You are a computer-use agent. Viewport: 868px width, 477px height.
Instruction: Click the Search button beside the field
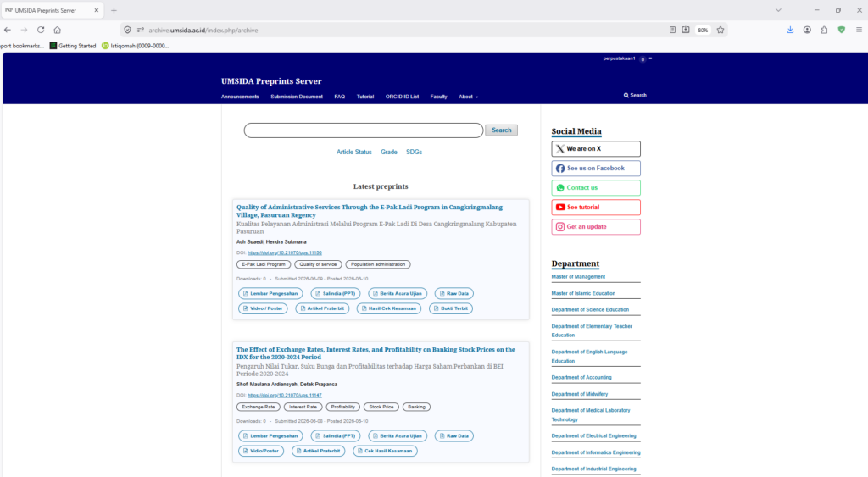(502, 130)
